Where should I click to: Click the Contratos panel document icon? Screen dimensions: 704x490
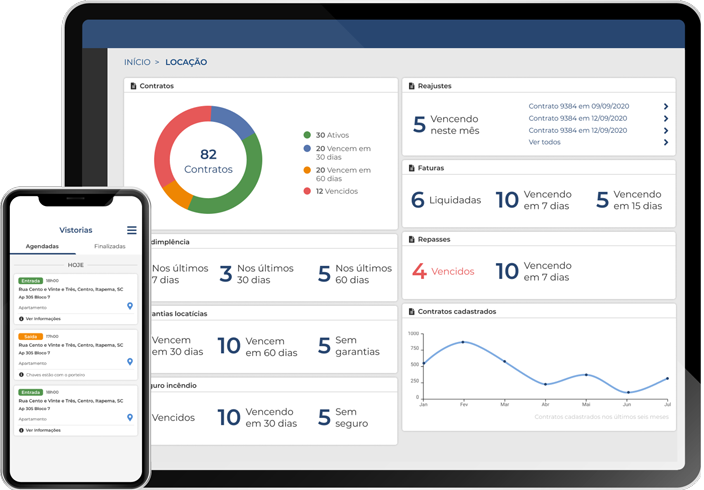(x=133, y=86)
